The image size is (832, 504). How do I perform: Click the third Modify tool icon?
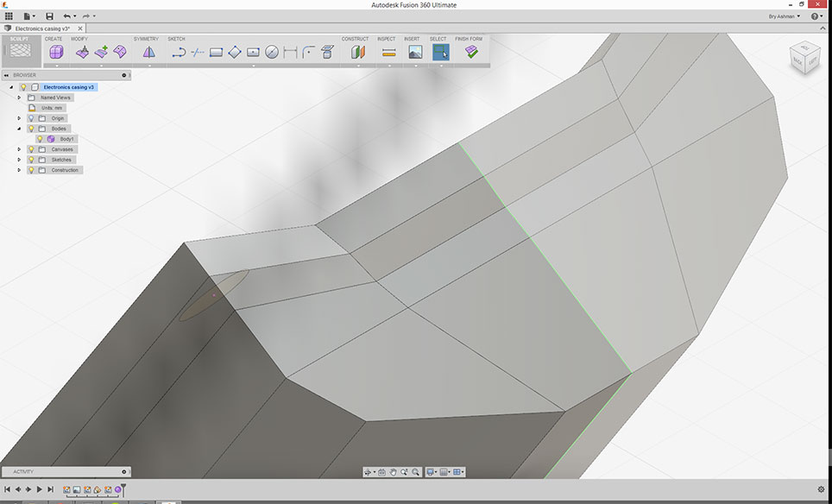[x=120, y=52]
